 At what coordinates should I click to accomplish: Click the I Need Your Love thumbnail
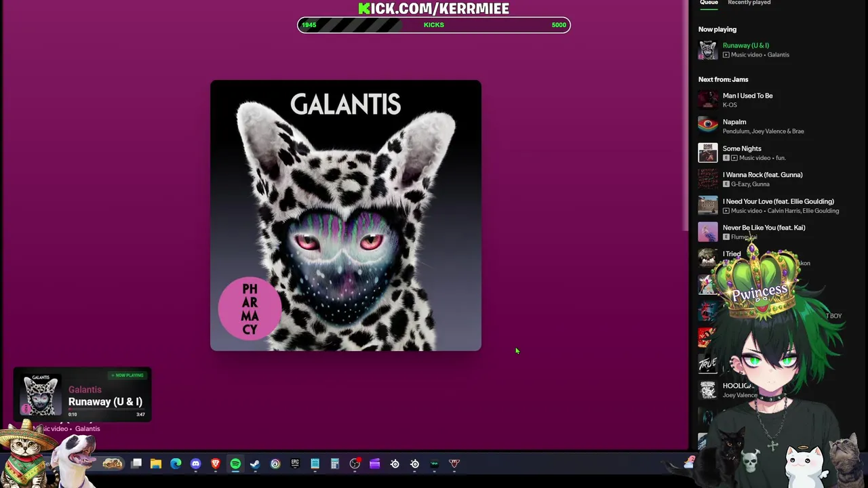click(708, 205)
